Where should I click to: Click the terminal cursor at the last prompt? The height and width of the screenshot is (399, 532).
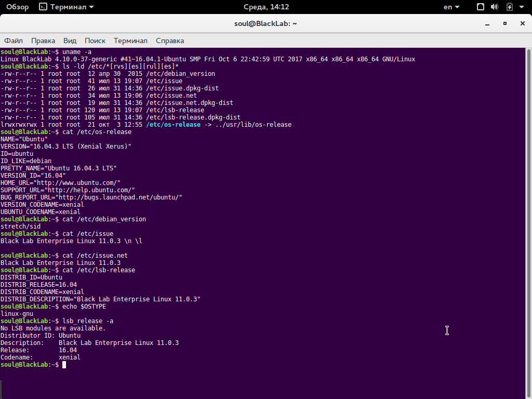(64, 365)
